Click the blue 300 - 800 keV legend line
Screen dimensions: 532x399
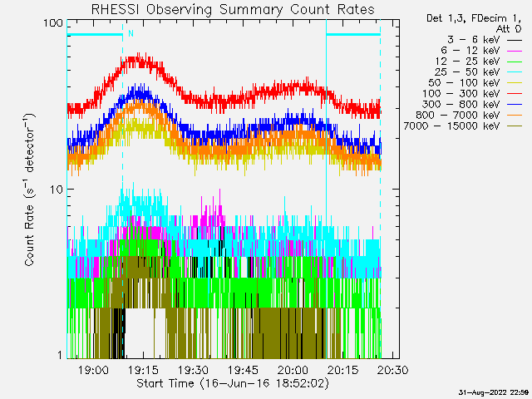[x=515, y=105]
